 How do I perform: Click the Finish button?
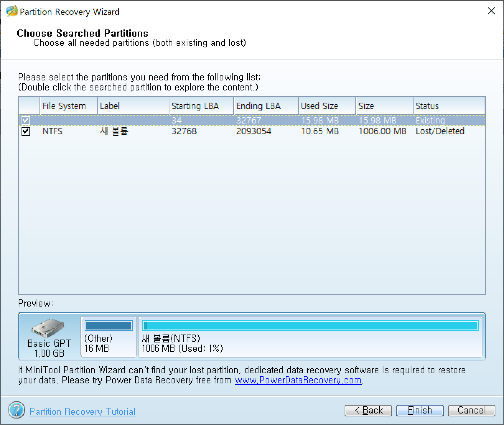pyautogui.click(x=420, y=410)
